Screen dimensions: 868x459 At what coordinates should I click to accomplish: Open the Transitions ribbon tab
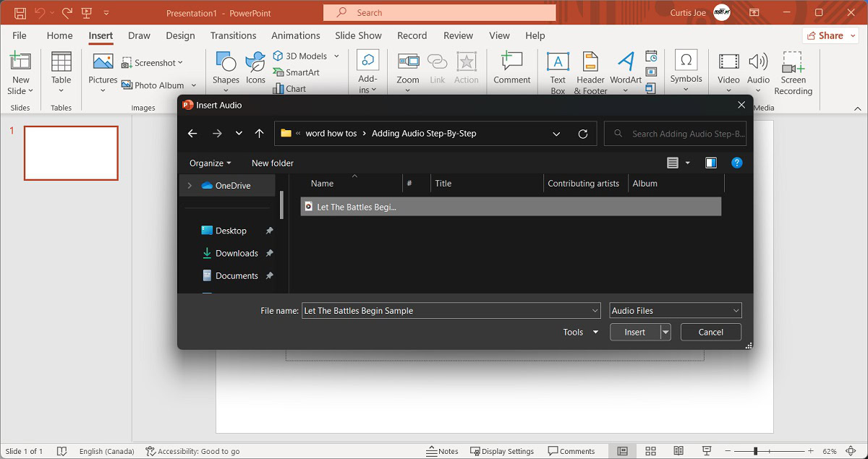point(233,35)
